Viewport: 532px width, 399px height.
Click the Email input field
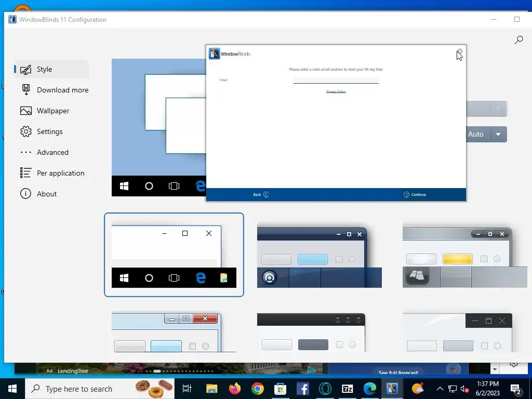[336, 80]
